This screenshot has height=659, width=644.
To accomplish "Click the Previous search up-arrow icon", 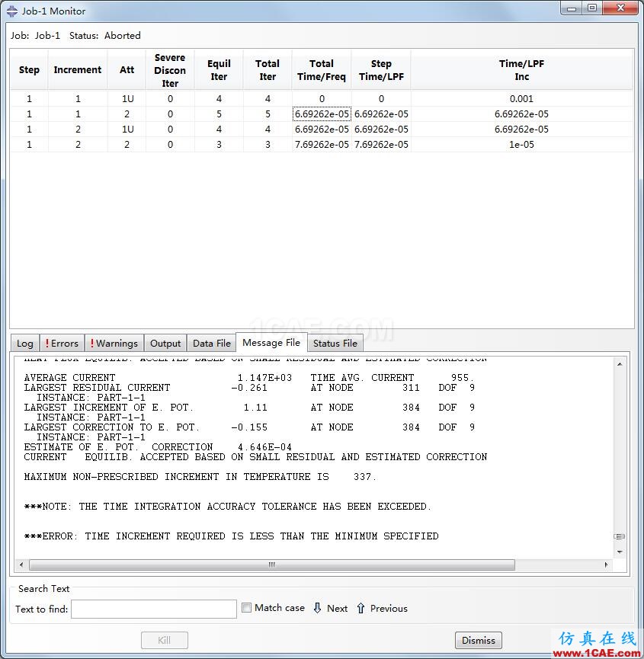I will pos(360,608).
